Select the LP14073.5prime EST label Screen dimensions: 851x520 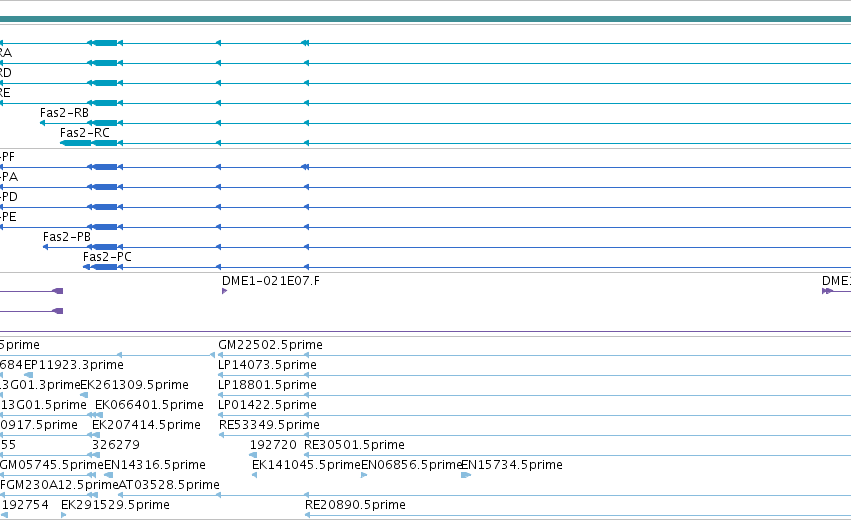267,365
